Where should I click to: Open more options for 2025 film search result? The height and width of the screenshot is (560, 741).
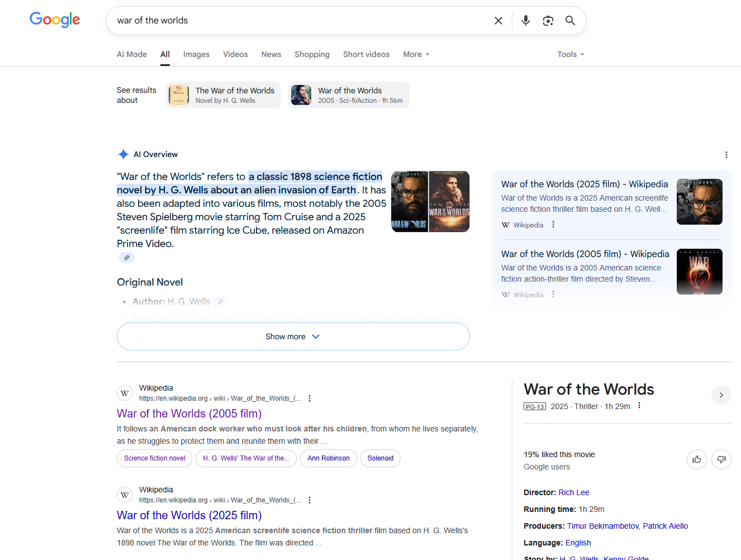[x=310, y=500]
